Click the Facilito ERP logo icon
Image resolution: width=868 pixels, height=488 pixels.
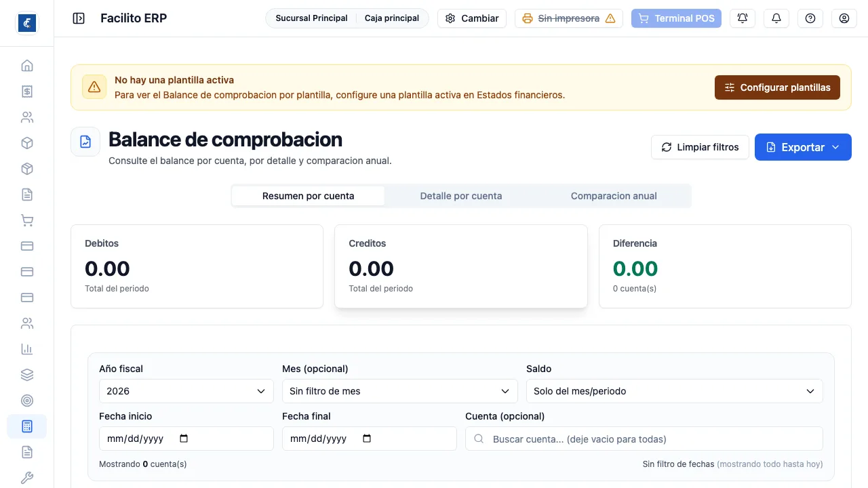coord(27,23)
